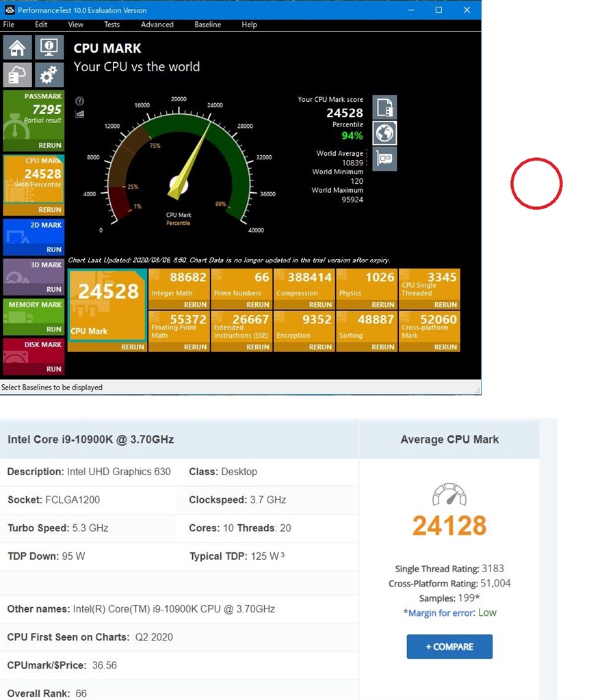Rerun the PassMark rating test
589x700 pixels.
point(50,146)
